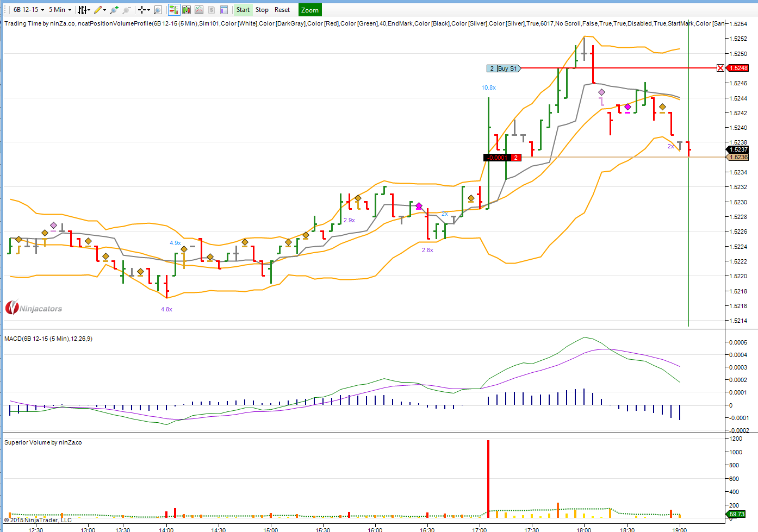Toggle the Chart Trader panel icon

pyautogui.click(x=174, y=10)
